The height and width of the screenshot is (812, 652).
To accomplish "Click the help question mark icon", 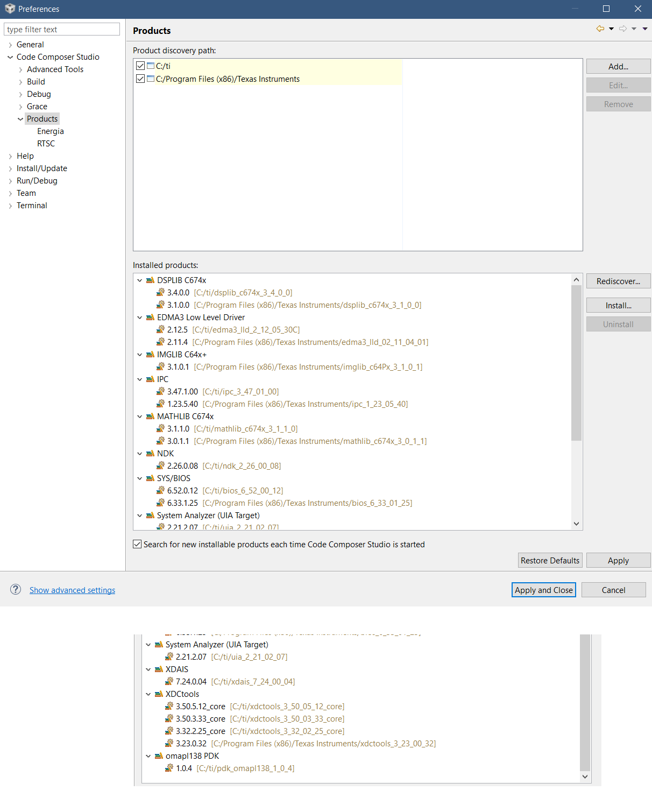I will click(x=16, y=590).
